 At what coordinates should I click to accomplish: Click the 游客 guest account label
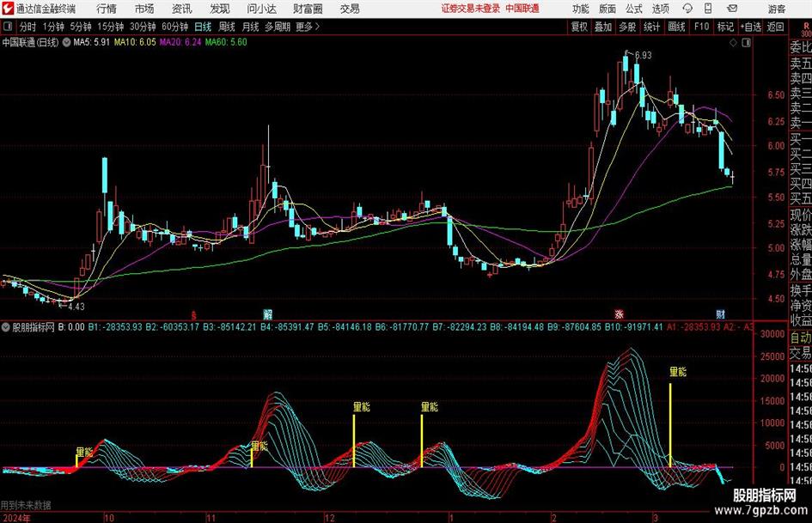tap(777, 9)
